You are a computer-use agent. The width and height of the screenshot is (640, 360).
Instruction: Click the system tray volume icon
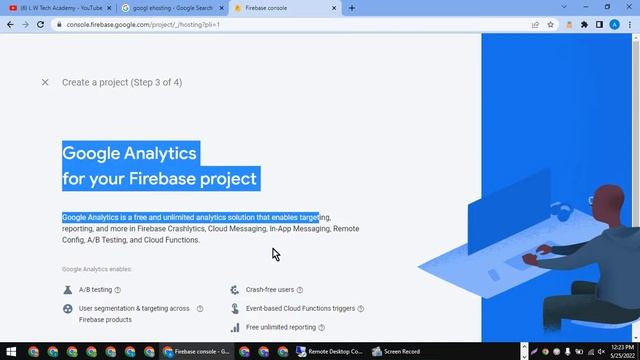click(x=601, y=351)
